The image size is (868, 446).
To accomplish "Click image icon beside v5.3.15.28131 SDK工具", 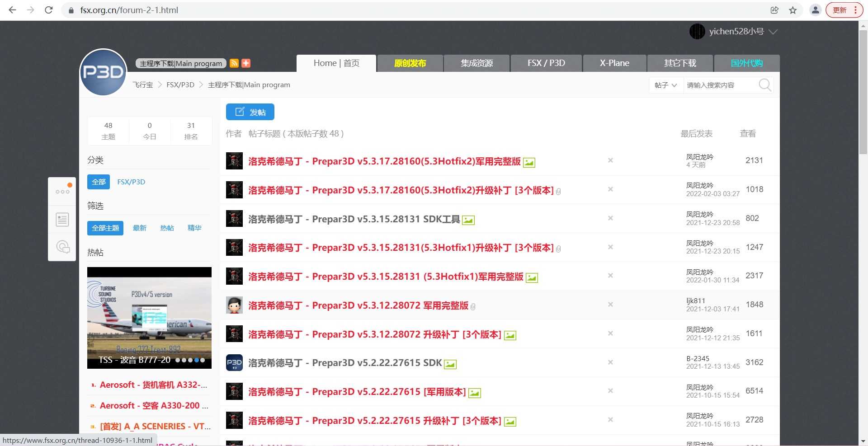I will (468, 221).
